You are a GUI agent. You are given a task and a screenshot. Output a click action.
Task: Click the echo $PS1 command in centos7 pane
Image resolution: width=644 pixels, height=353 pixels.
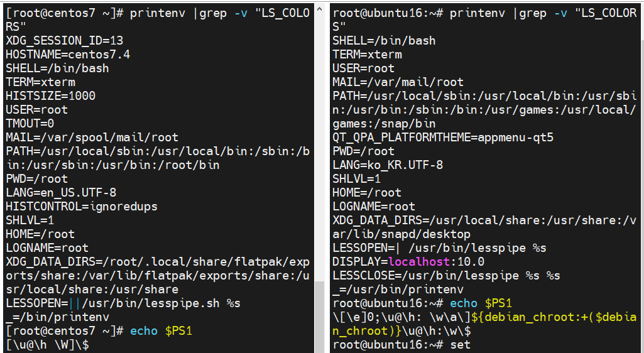point(161,331)
